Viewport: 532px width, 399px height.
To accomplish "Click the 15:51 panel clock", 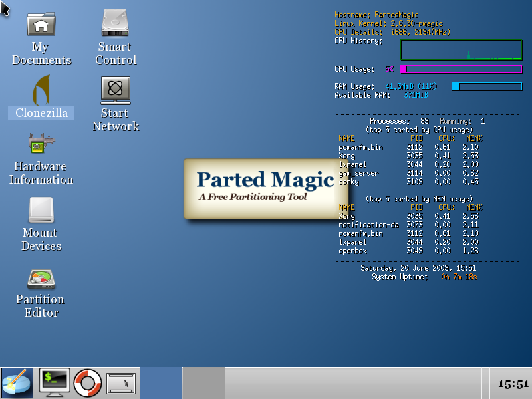I will click(513, 384).
